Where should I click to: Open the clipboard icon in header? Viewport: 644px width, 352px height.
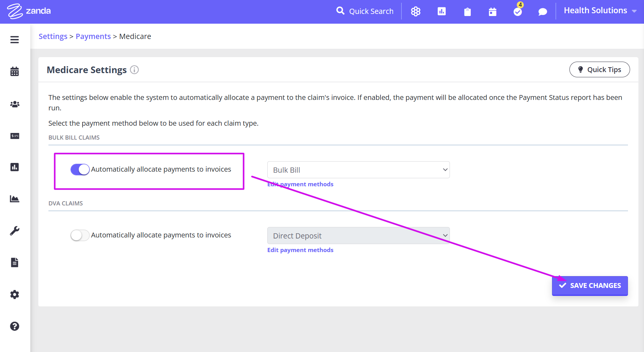[x=467, y=12]
